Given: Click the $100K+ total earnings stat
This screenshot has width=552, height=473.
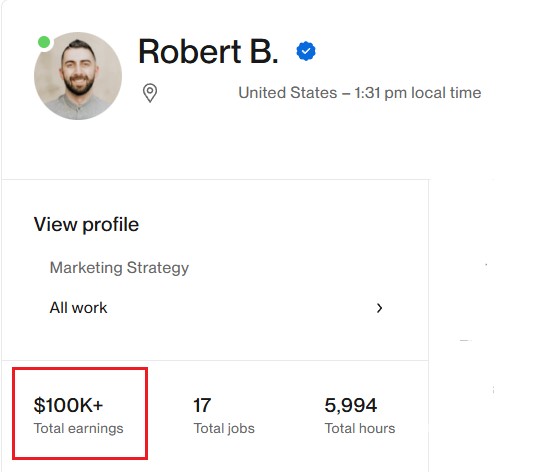Looking at the screenshot, I should [x=79, y=415].
